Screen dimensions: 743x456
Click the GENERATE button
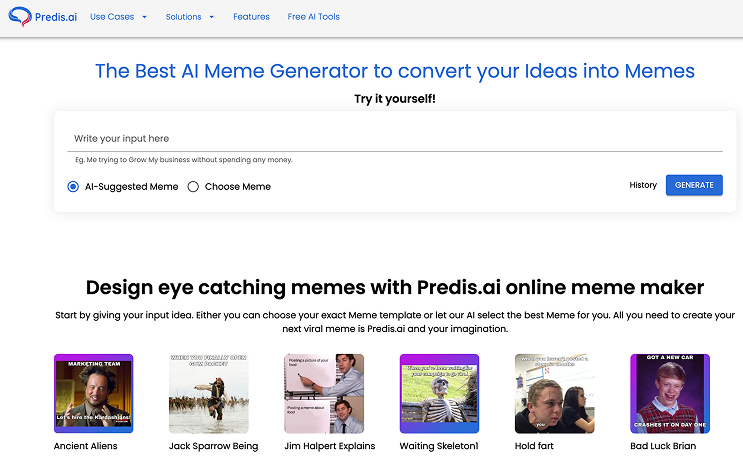pos(694,185)
